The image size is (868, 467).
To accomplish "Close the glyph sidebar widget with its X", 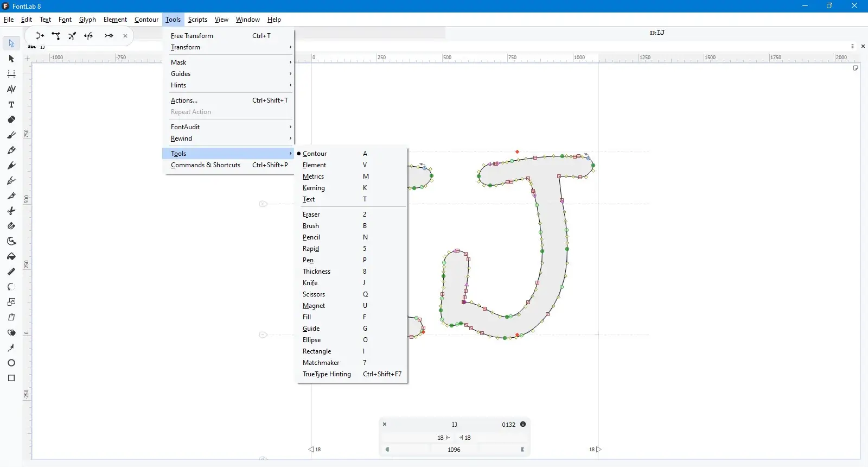I will 385,424.
